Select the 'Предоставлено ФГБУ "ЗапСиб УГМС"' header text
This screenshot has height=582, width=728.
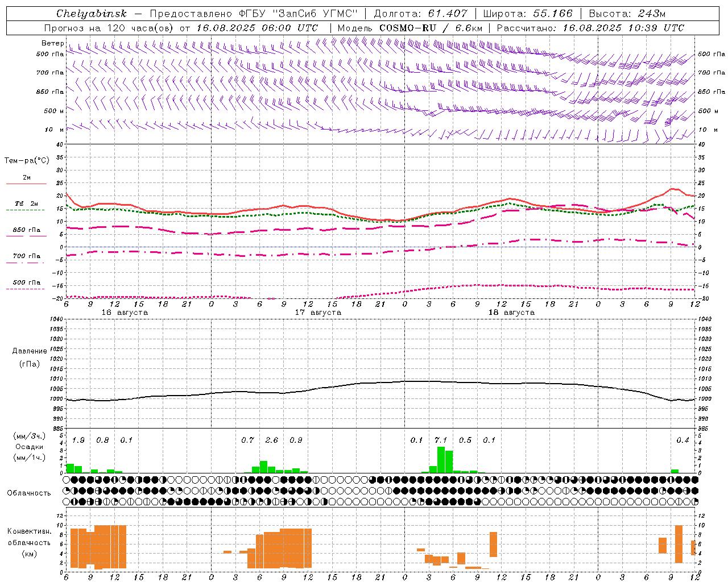point(253,14)
